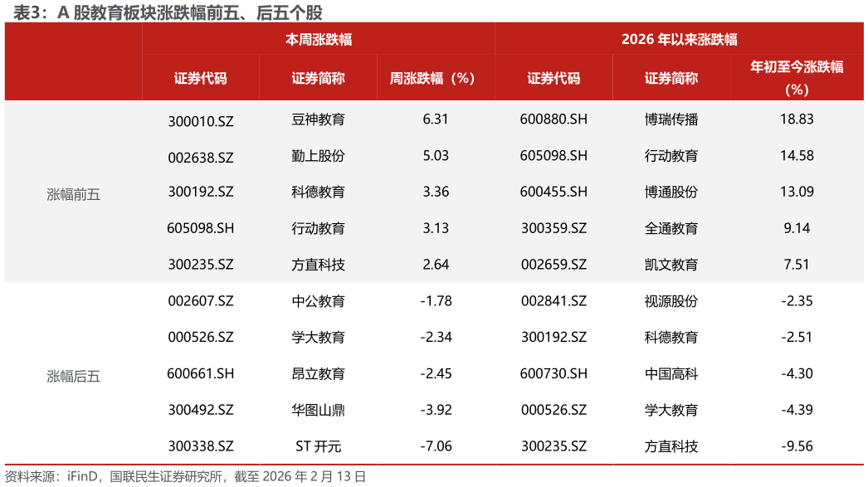
Task: Select the 2026 年以来涨跌幅 header
Action: click(x=682, y=38)
